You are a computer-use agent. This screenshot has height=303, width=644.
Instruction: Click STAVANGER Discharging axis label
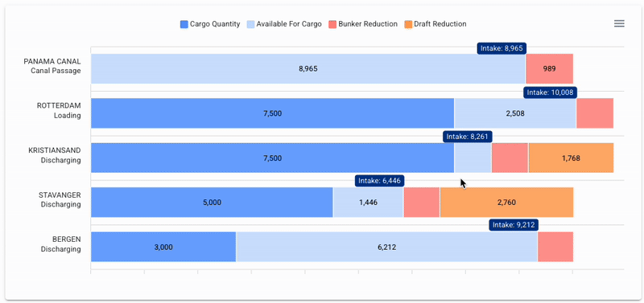click(60, 199)
